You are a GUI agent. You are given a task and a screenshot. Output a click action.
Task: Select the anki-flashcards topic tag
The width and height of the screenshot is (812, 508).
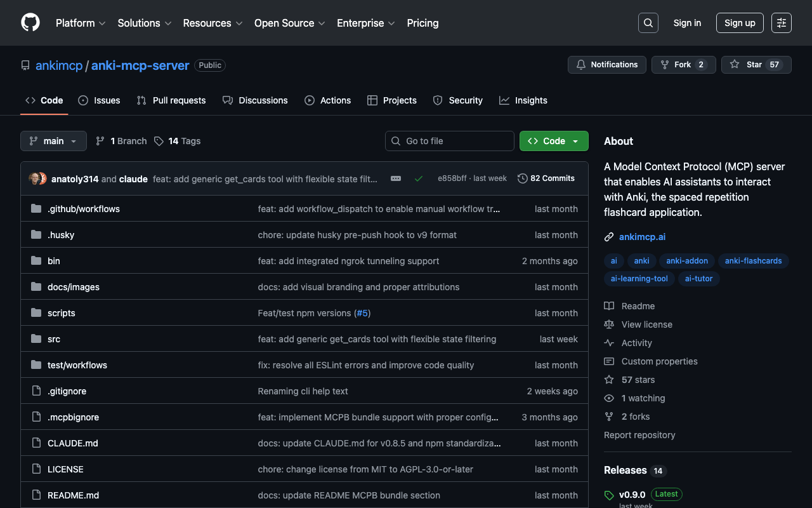pos(753,261)
